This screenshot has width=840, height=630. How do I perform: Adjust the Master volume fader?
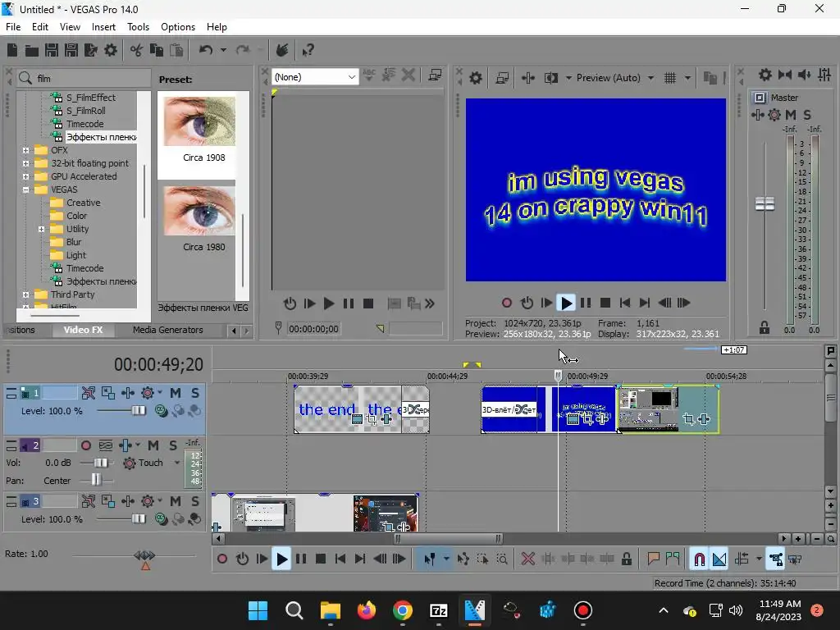(765, 204)
